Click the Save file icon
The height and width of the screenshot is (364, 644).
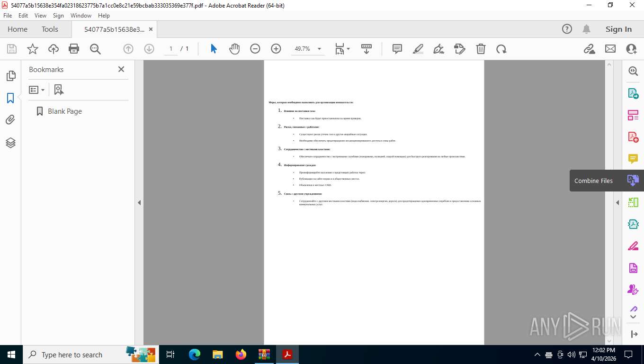click(x=12, y=49)
